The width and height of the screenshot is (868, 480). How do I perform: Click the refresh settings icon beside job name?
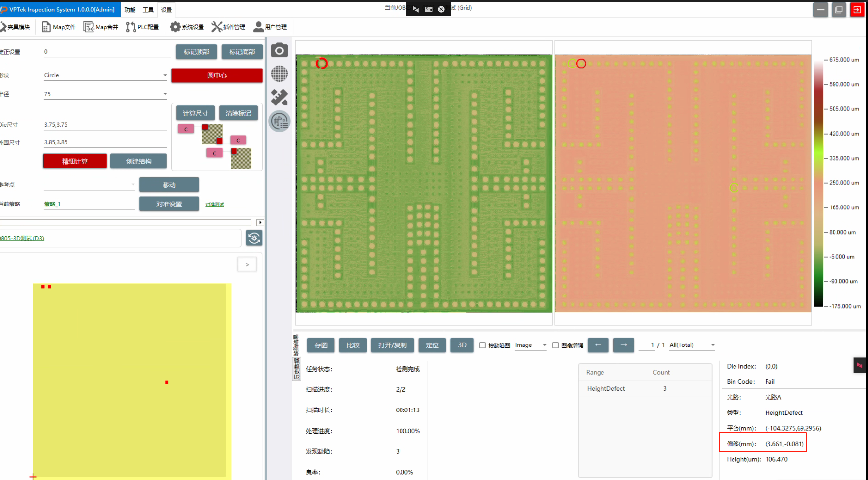254,239
